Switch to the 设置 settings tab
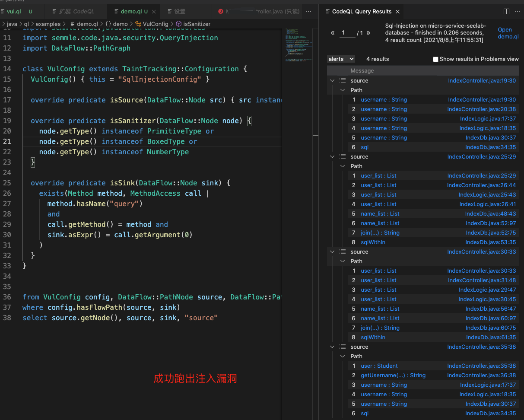 (x=179, y=12)
